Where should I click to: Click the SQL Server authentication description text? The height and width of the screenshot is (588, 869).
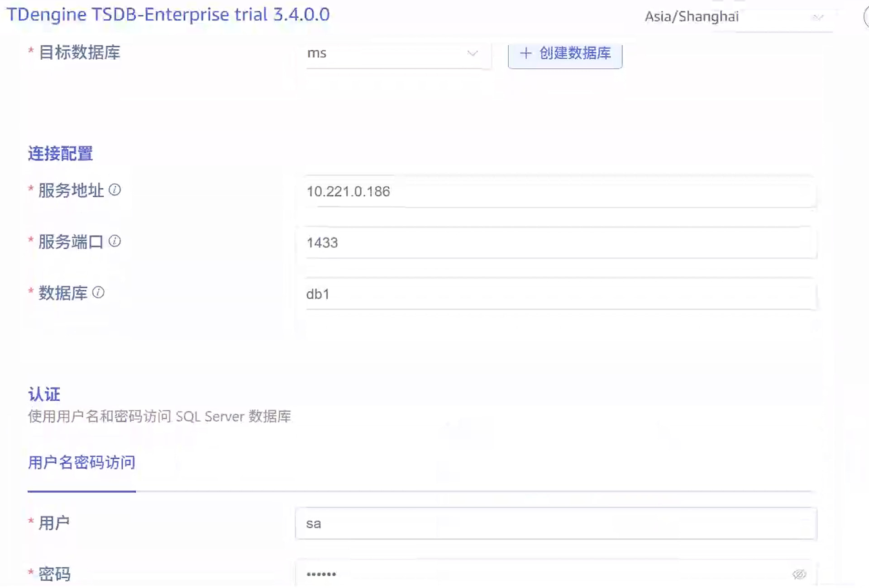pos(159,416)
